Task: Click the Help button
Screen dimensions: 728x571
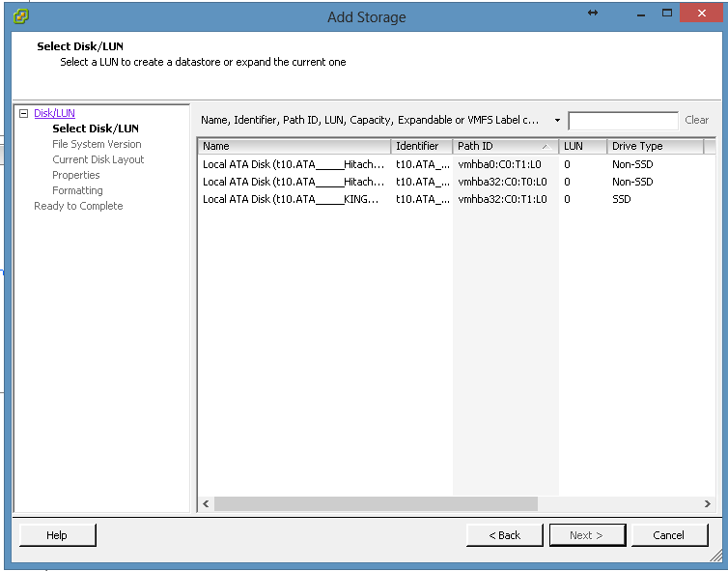Action: point(57,535)
